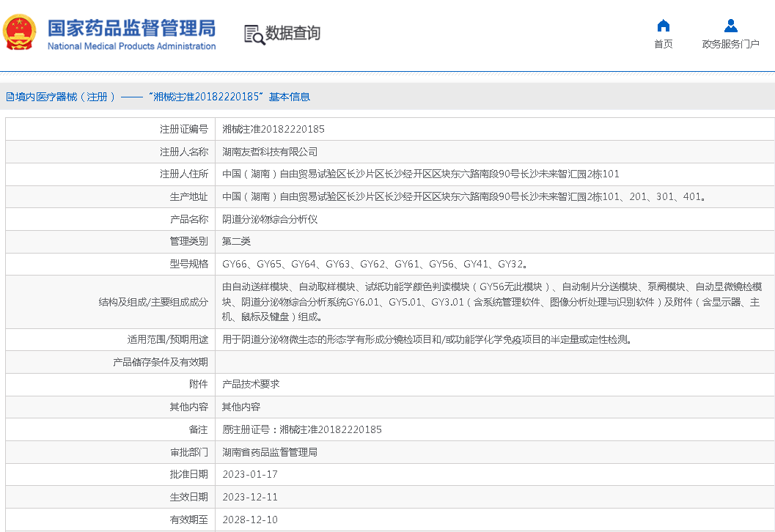Viewport: 775px width, 532px height.
Task: Click the 结构及组成/主要组成成分 label
Action: coord(153,302)
